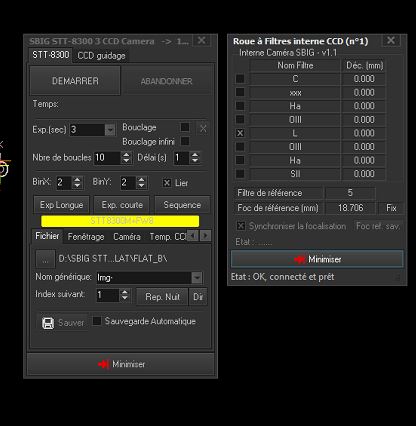The height and width of the screenshot is (426, 416).
Task: Click the SII filter name cell
Action: pos(295,174)
